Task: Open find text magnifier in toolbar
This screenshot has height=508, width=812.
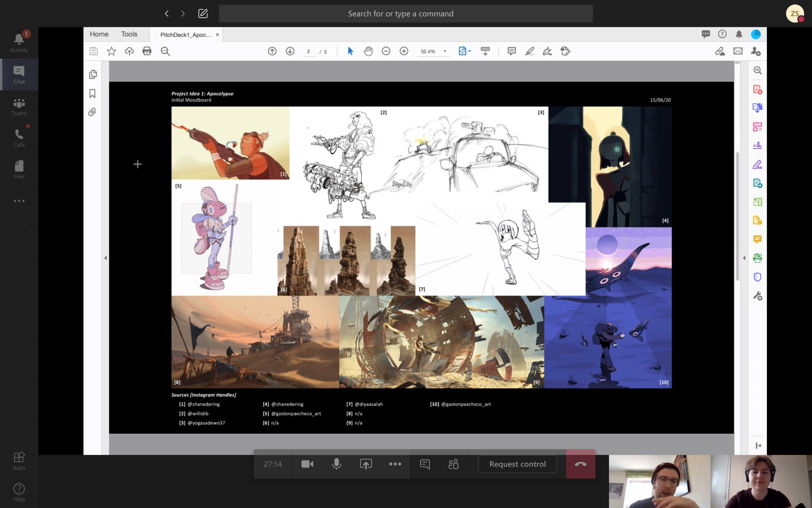Action: point(165,51)
